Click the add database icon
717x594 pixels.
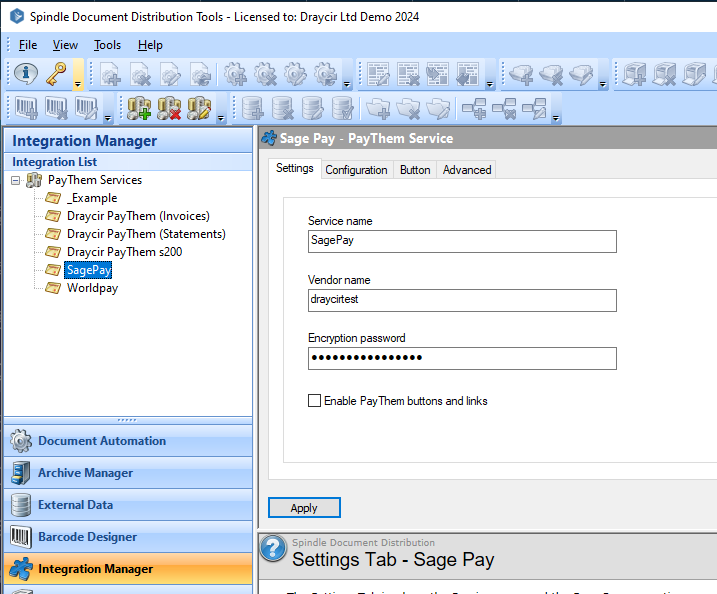pyautogui.click(x=252, y=108)
